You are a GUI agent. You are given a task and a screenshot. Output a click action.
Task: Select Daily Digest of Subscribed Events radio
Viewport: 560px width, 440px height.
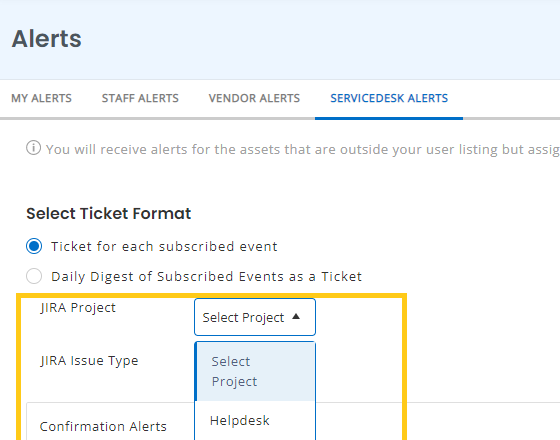(x=34, y=276)
